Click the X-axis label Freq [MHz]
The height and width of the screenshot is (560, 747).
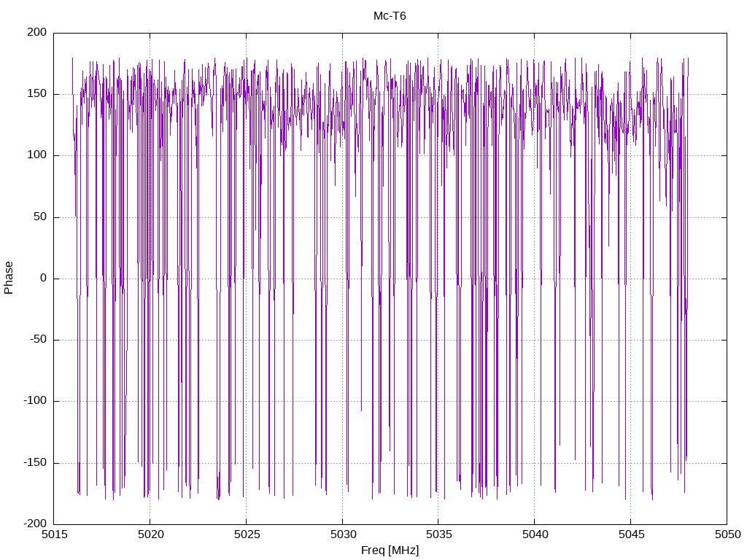click(x=390, y=550)
